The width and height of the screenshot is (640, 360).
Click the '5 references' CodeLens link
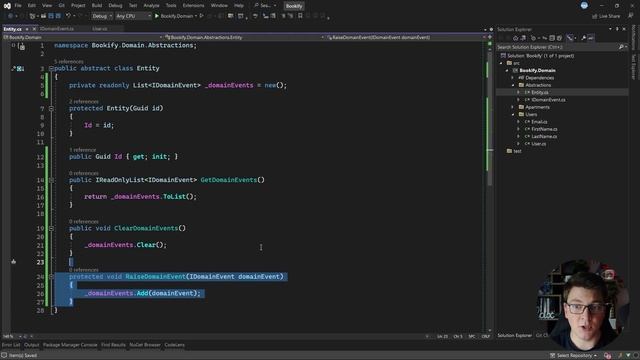(69, 62)
